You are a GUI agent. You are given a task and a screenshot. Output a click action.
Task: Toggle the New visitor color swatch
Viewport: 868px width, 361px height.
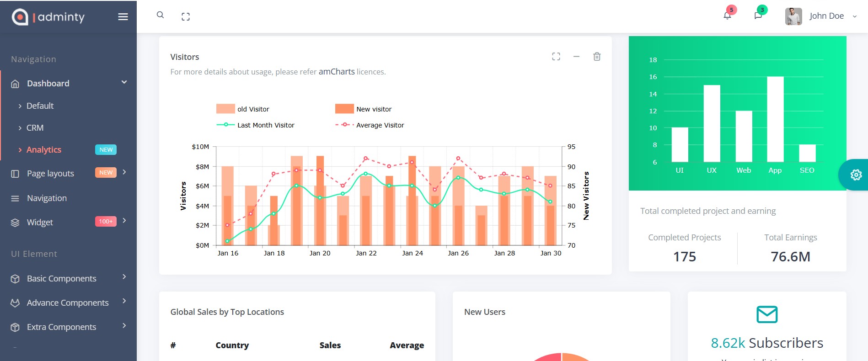coord(344,109)
